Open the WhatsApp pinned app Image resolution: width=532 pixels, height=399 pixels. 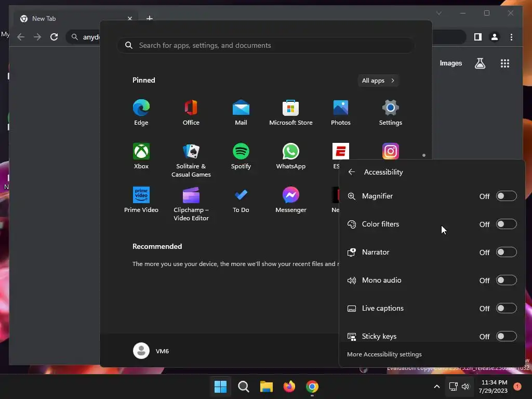291,156
